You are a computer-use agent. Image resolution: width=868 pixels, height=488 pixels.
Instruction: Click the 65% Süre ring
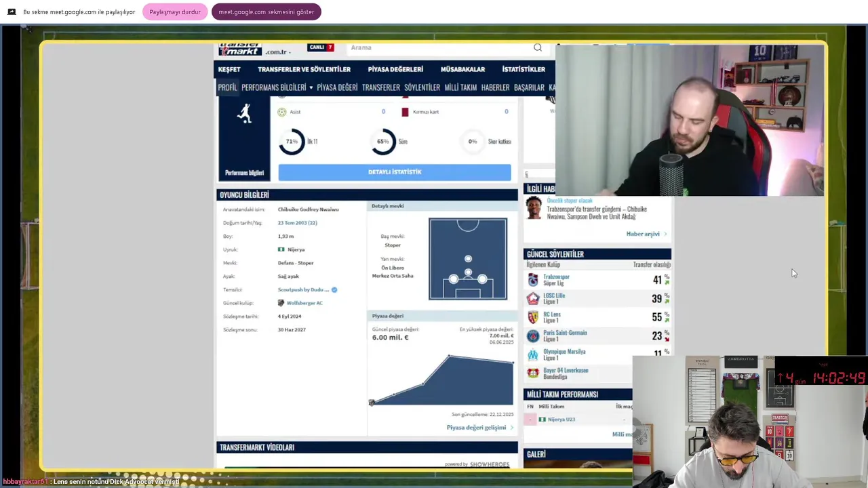coord(383,142)
